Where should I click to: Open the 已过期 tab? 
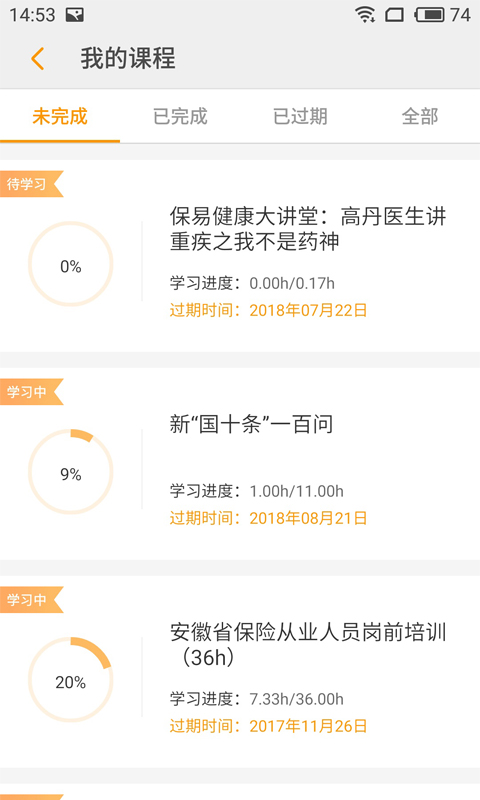(300, 116)
